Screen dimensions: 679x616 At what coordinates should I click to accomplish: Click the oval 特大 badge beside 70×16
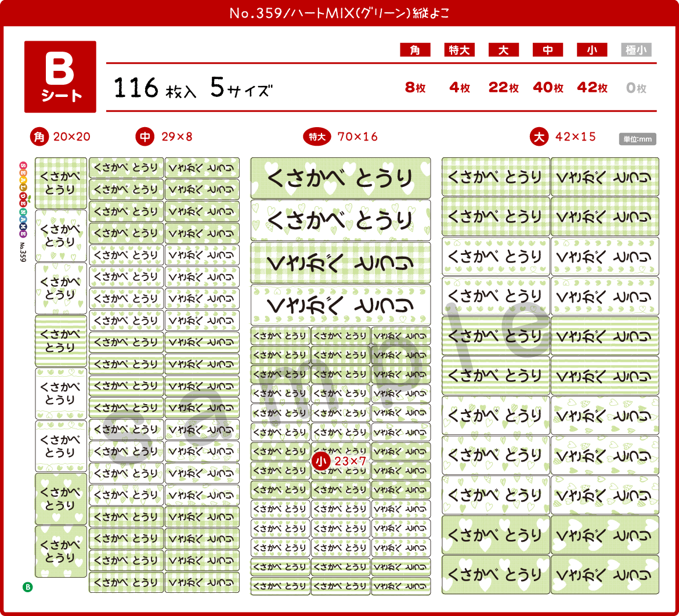point(317,137)
